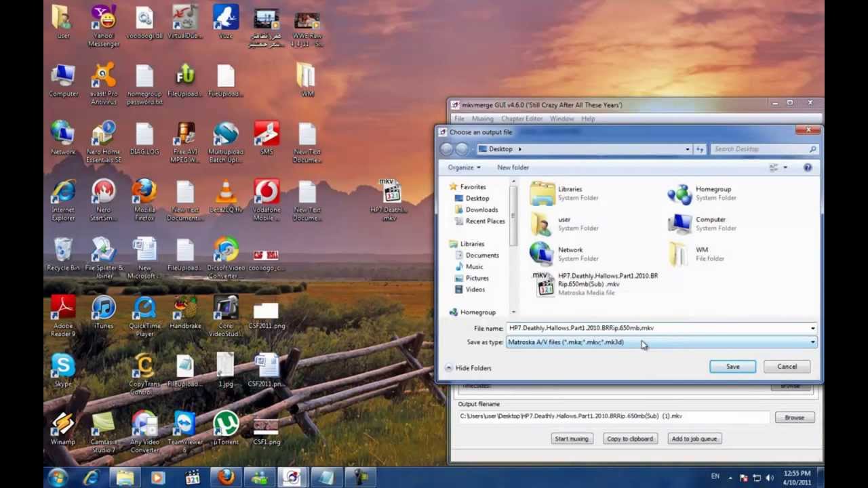This screenshot has width=868, height=488.
Task: Open the Handbrake desktop shortcut
Action: [185, 312]
